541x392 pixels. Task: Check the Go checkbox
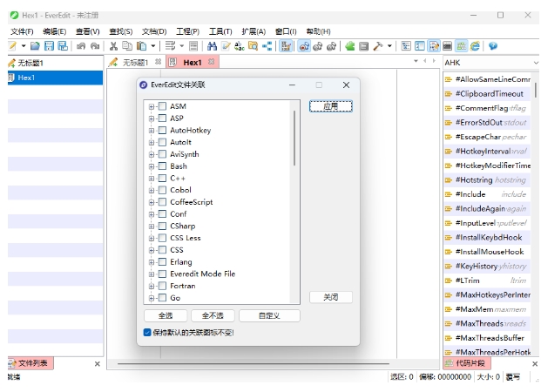(x=162, y=298)
